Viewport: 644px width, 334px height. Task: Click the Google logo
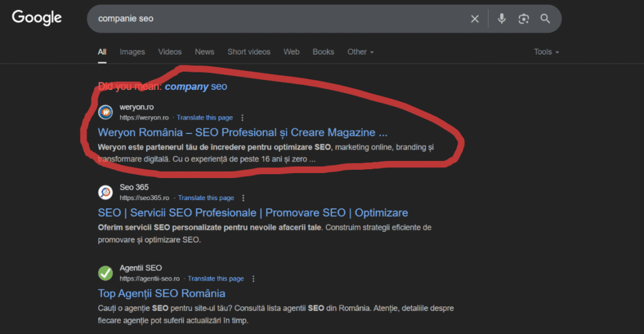pos(37,18)
